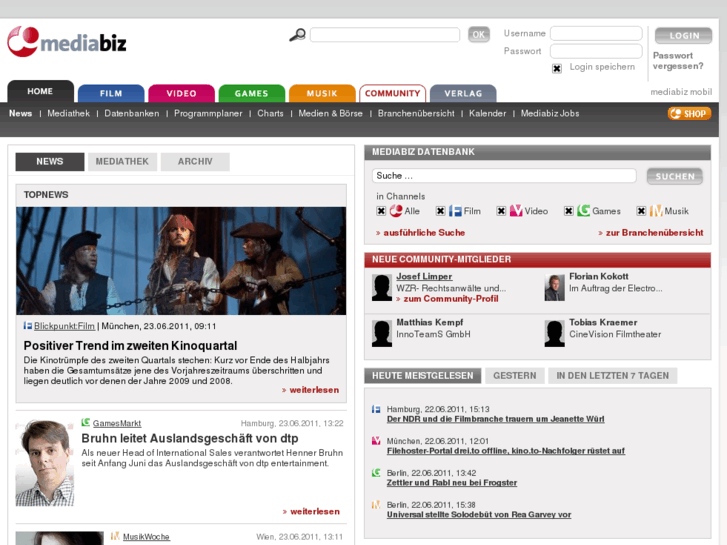Click the mediabiz logo
Screen dimensions: 727x545
coord(67,42)
